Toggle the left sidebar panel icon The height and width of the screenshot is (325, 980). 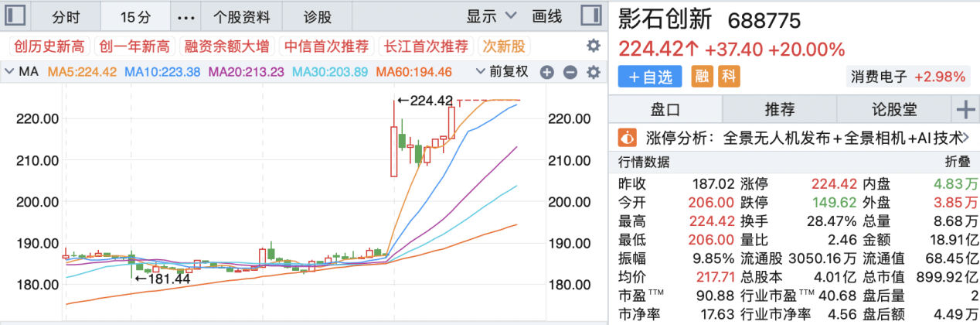click(17, 15)
